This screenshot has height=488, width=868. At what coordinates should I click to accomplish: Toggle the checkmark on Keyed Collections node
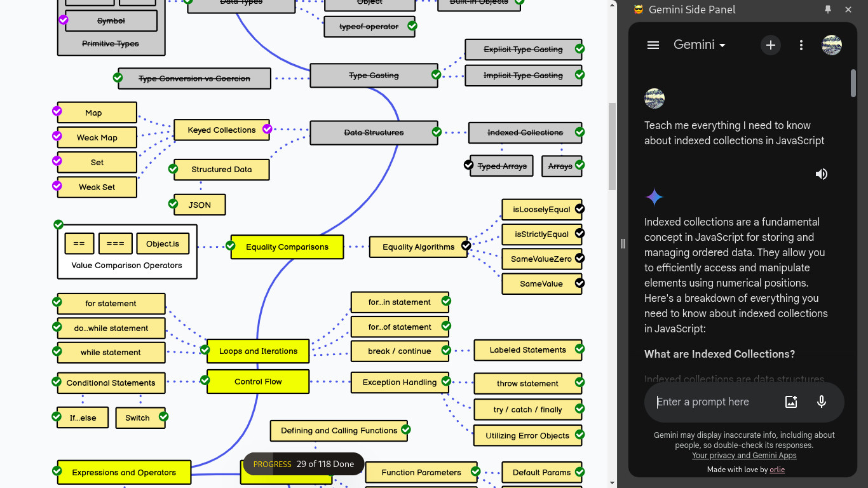(268, 129)
